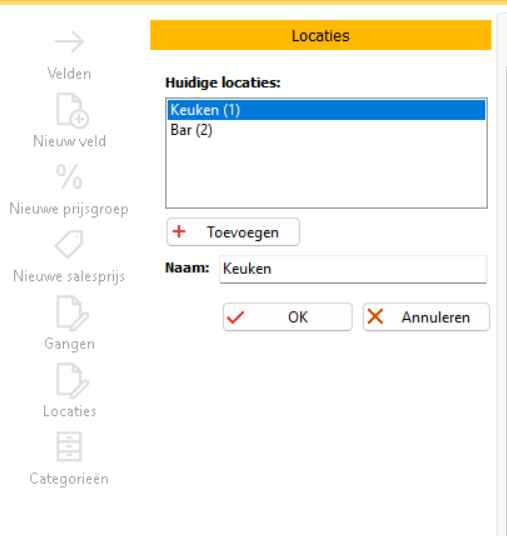Select Bar (2) in locations list
The image size is (507, 536).
[326, 130]
